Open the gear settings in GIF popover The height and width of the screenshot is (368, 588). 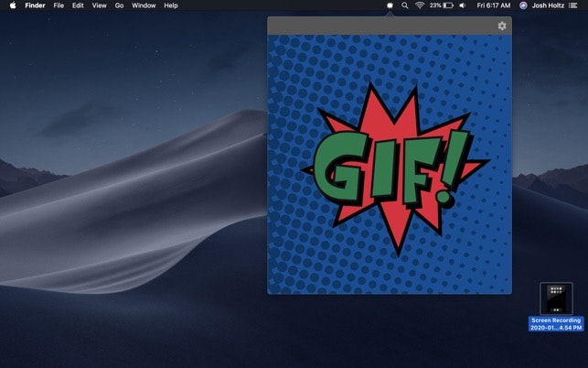[502, 26]
